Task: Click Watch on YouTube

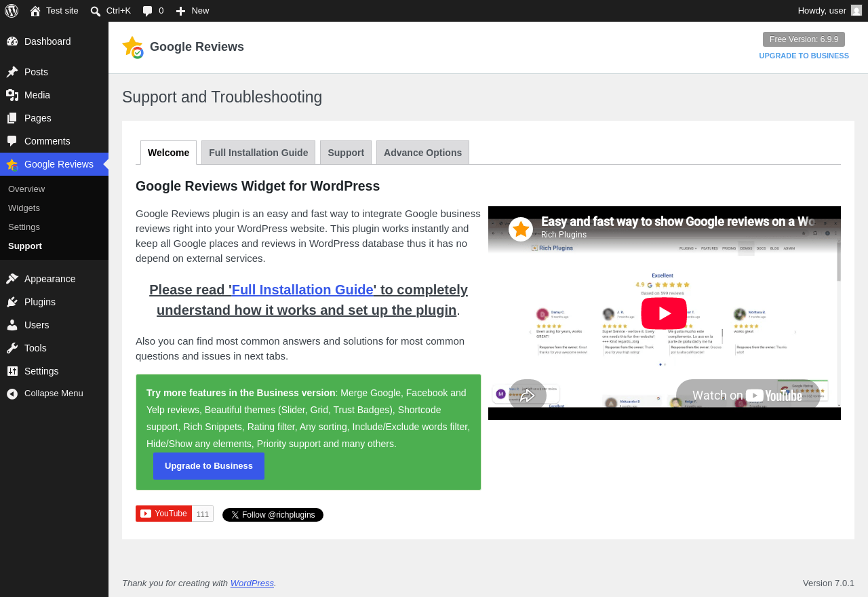Action: click(747, 396)
